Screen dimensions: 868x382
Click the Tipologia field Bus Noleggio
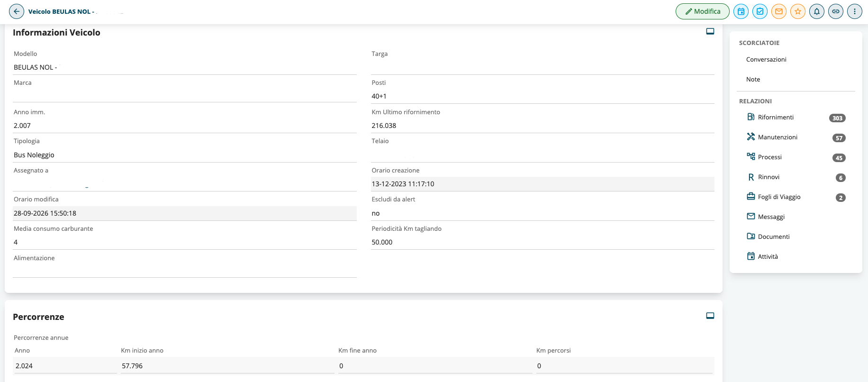pos(185,155)
